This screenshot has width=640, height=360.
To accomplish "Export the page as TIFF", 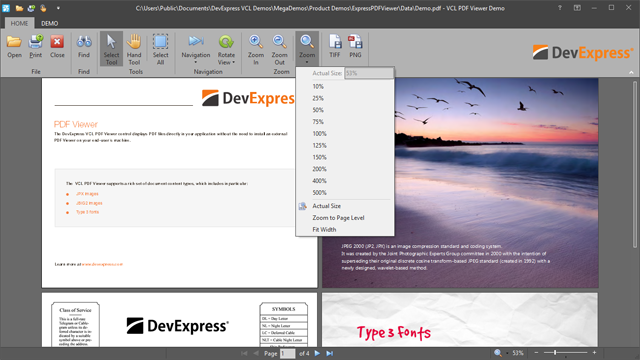I will pos(335,47).
